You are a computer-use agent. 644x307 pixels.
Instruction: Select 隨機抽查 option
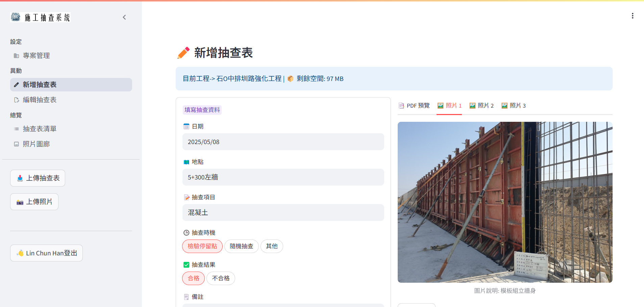point(242,246)
